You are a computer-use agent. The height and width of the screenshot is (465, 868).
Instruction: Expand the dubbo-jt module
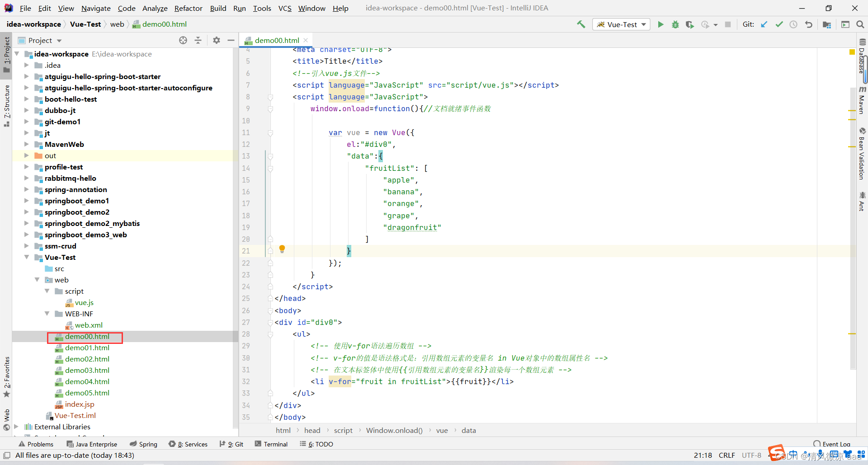(26, 110)
